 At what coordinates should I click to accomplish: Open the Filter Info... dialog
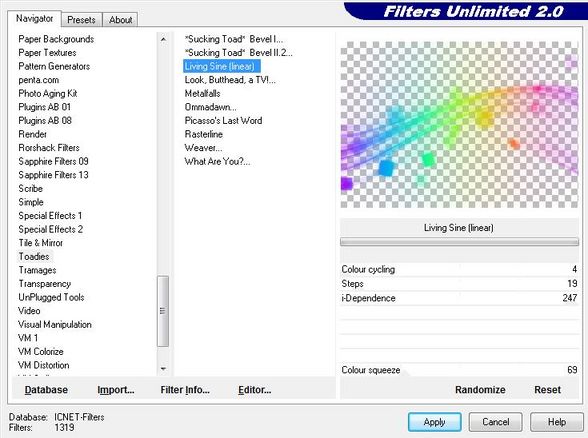(185, 390)
